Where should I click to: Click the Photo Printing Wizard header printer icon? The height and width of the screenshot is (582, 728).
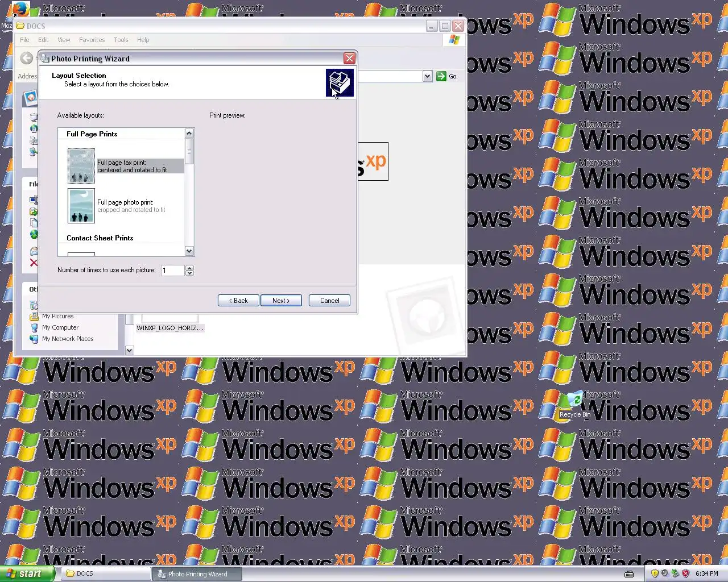tap(340, 83)
